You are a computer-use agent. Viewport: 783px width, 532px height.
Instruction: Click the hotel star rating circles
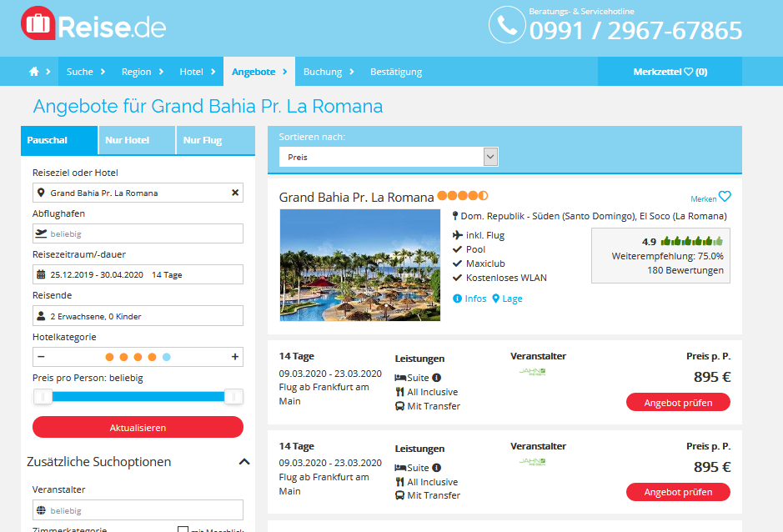pyautogui.click(x=463, y=196)
